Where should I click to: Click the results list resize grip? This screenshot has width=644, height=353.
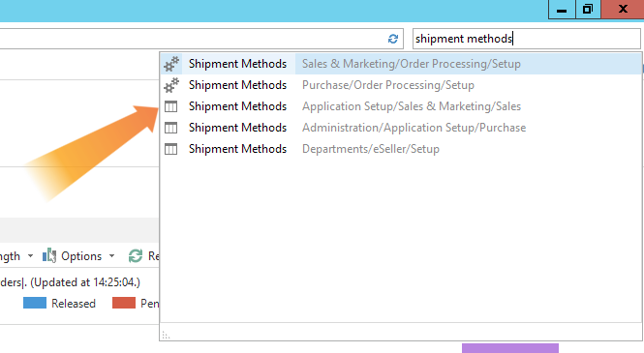(x=166, y=336)
